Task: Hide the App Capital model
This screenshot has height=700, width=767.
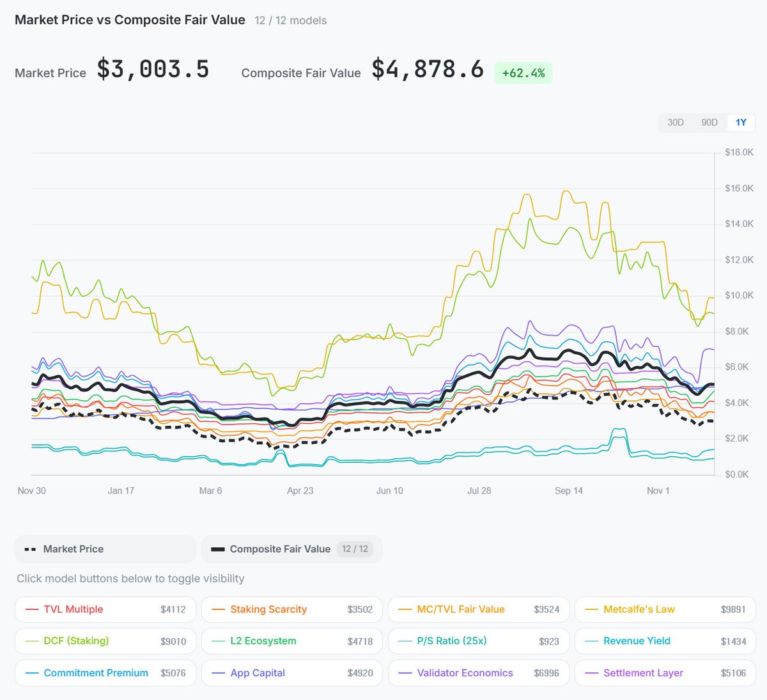Action: (291, 673)
